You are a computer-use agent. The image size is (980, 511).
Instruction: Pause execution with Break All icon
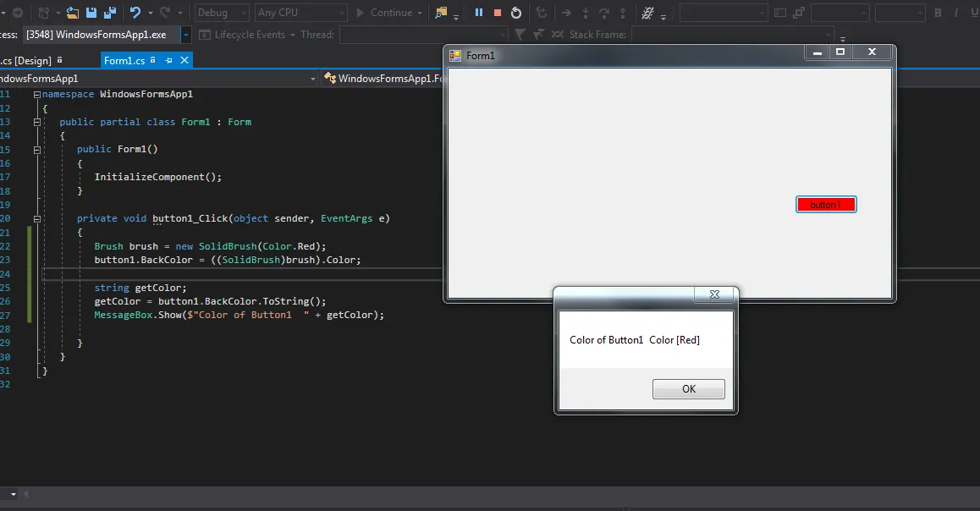coord(479,13)
